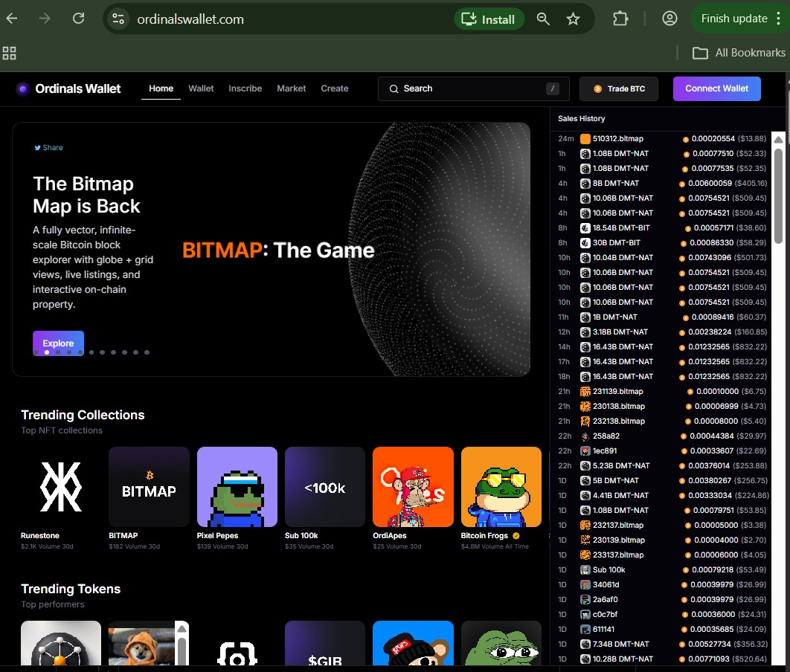Viewport: 790px width, 672px height.
Task: Switch to the Inscribe tab
Action: click(245, 88)
